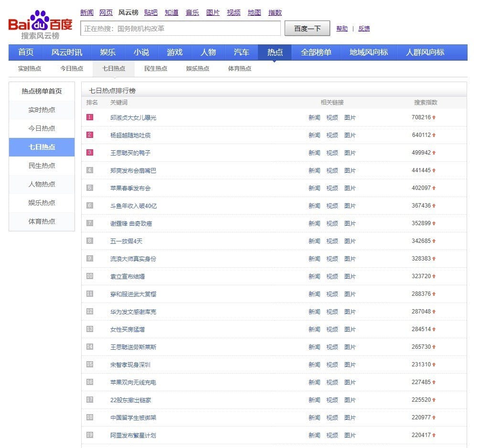Screen dimensions: 480x448
Task: Open 热点榜单首页 in the left sidebar
Action: (x=42, y=91)
